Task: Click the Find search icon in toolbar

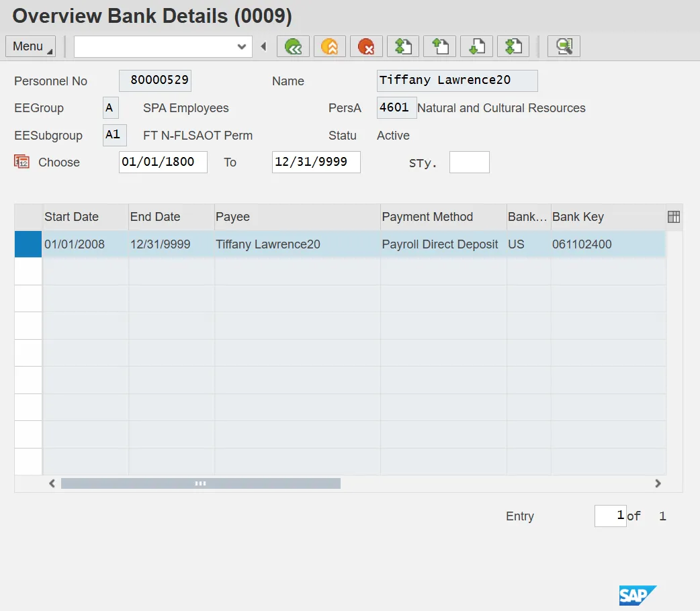Action: [x=564, y=46]
